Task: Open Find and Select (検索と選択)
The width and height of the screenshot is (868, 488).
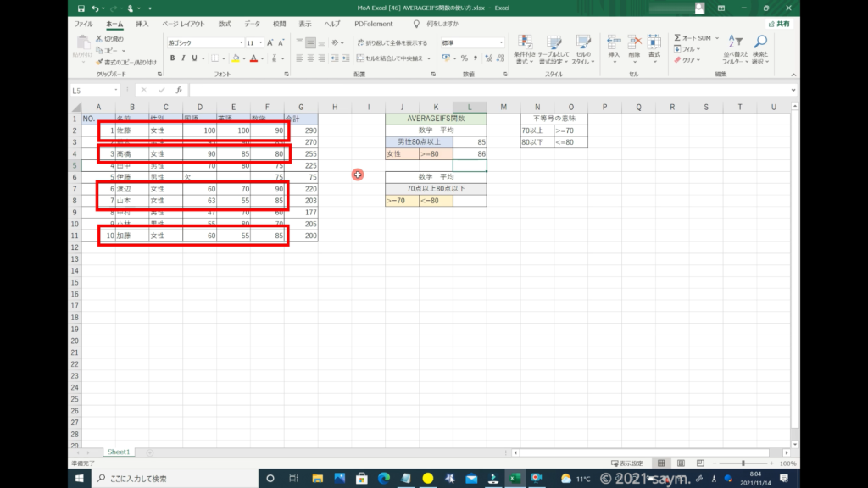Action: click(760, 49)
